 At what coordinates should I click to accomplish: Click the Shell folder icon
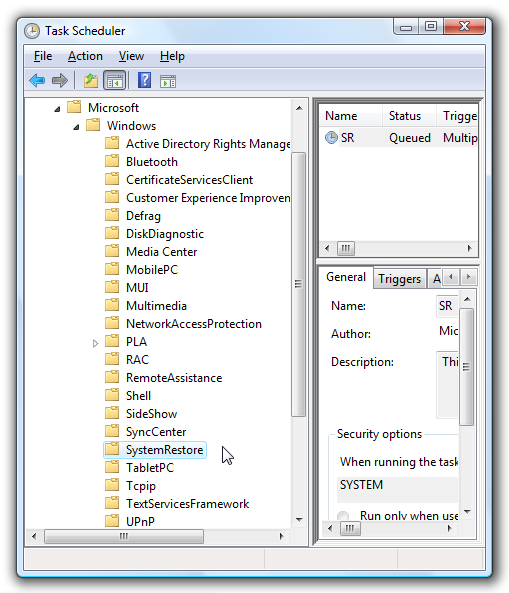(x=112, y=395)
